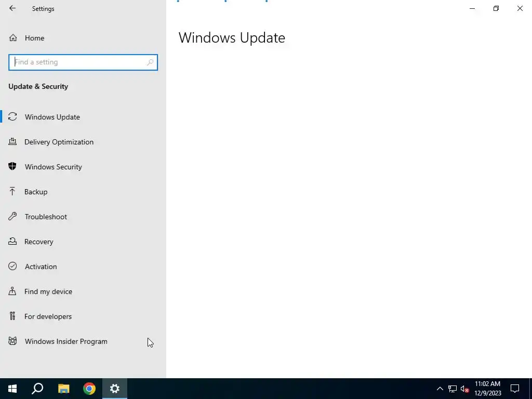The width and height of the screenshot is (532, 399).
Task: Open Recovery settings
Action: [83, 242]
